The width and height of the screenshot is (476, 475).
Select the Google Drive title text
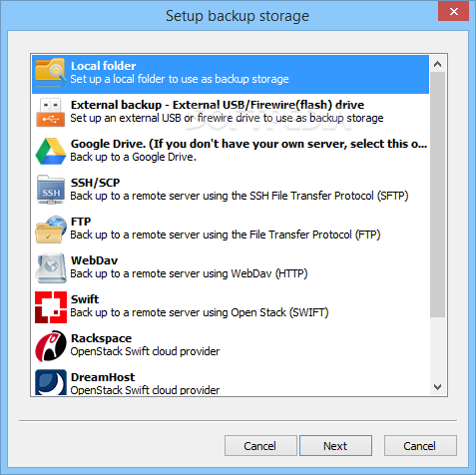pos(248,144)
